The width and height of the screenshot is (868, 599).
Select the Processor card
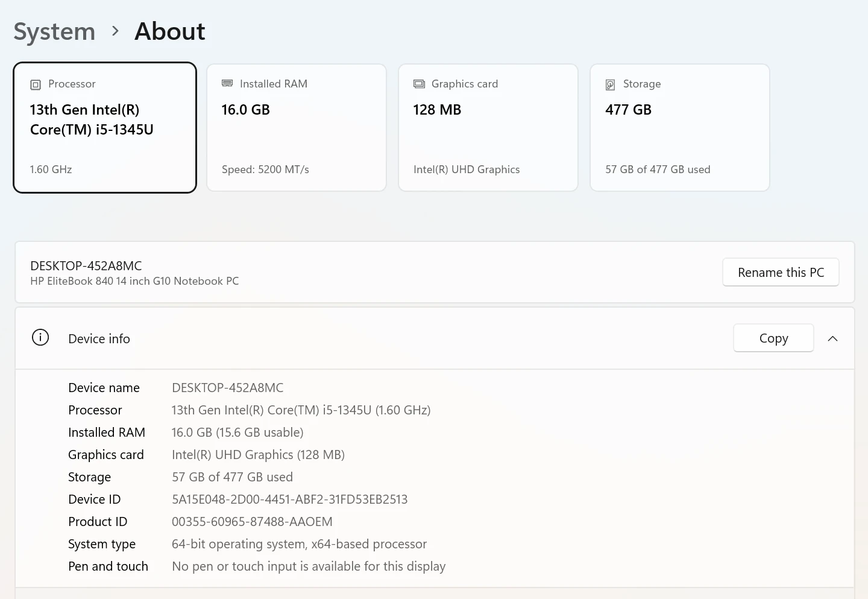105,127
